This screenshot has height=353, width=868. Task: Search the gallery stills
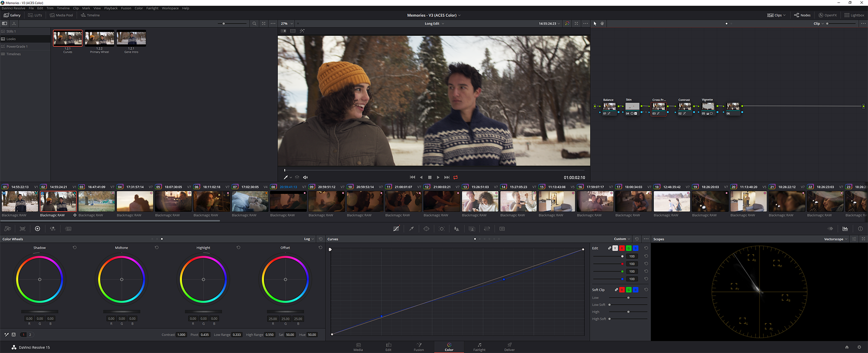click(254, 23)
